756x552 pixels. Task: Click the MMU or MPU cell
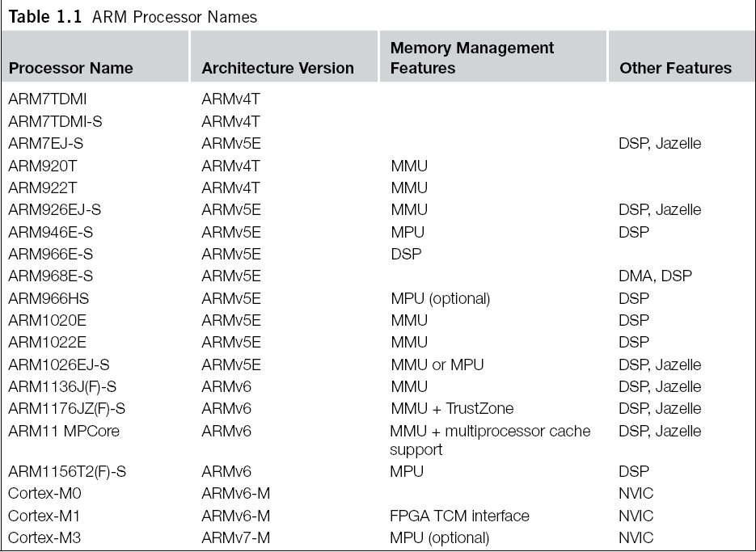[x=437, y=364]
